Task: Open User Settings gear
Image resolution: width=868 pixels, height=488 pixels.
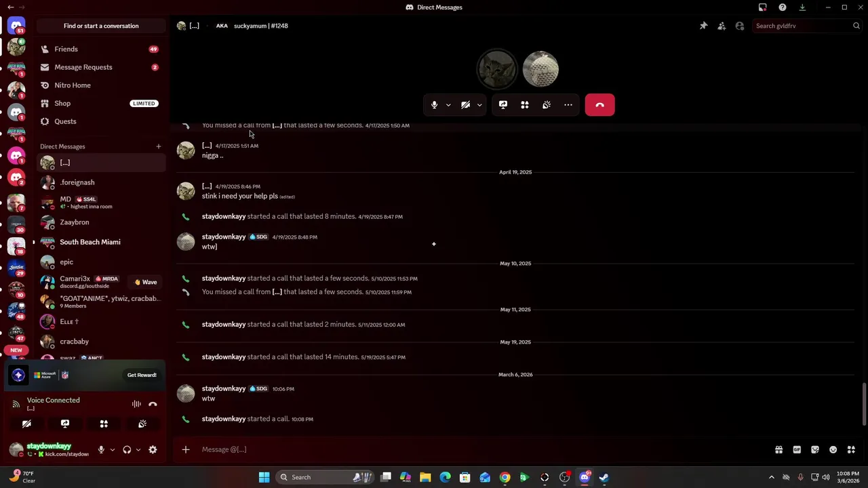Action: pyautogui.click(x=153, y=449)
